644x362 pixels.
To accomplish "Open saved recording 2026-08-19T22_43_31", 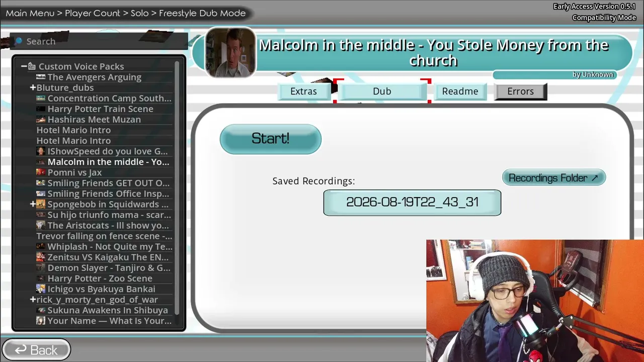I will pyautogui.click(x=412, y=202).
